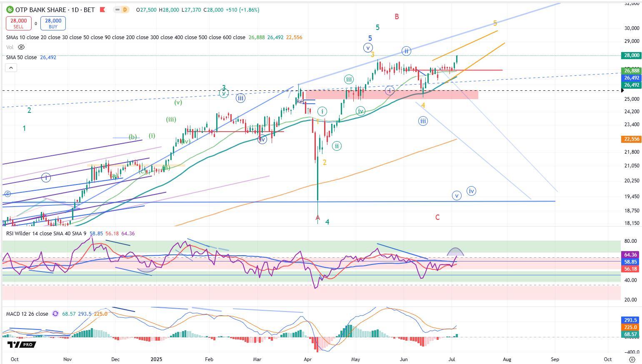Click the TradingView PRO logo
642x364 pixels.
[22, 344]
